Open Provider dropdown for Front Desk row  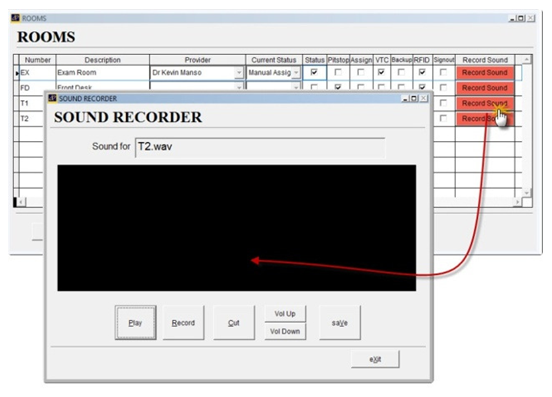pos(239,87)
